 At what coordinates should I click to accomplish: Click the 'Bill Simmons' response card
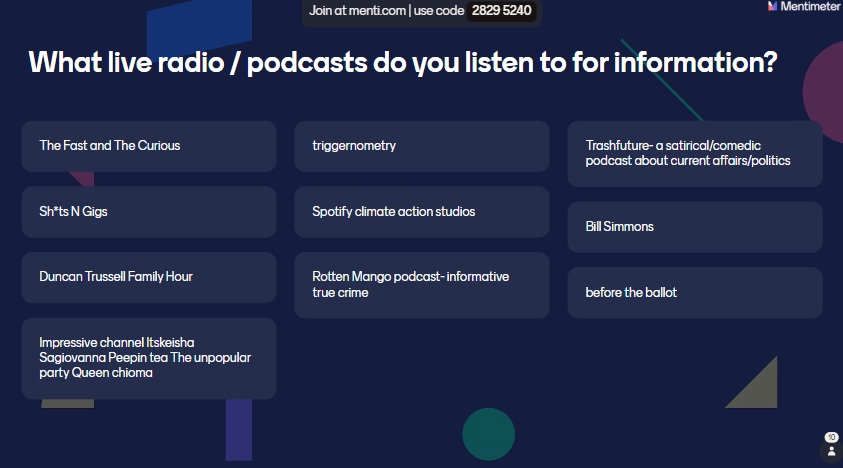tap(694, 227)
